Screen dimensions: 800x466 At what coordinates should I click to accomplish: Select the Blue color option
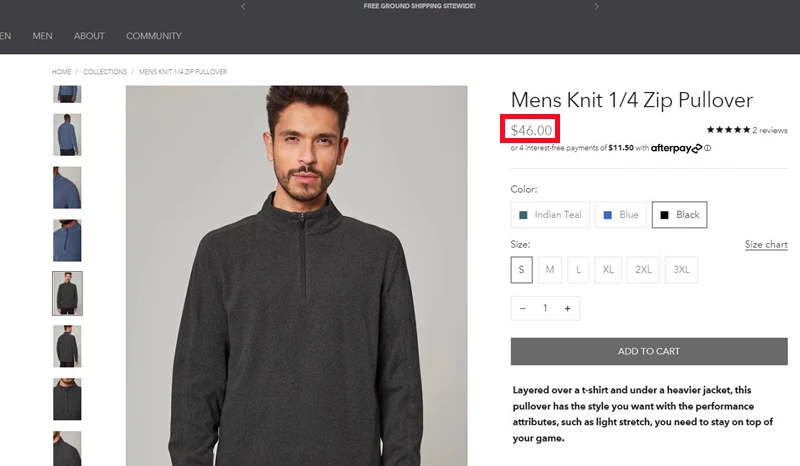(x=621, y=215)
